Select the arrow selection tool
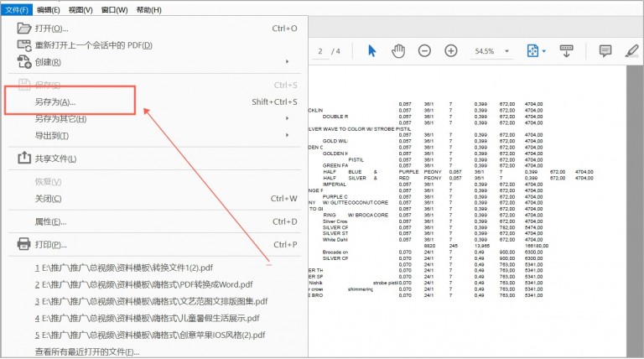 tap(372, 51)
